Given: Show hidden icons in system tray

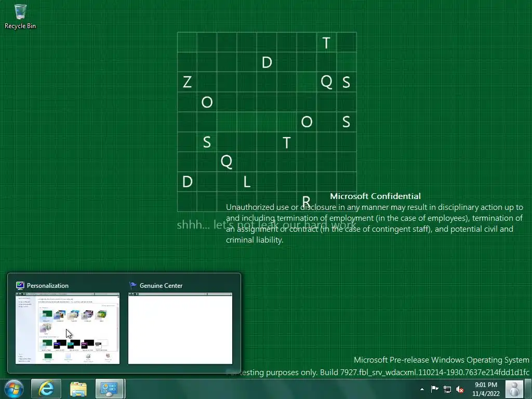Looking at the screenshot, I should click(422, 389).
